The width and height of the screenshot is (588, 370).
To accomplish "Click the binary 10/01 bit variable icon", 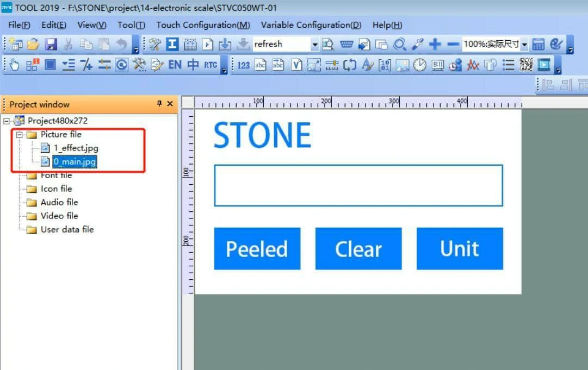I will point(385,65).
